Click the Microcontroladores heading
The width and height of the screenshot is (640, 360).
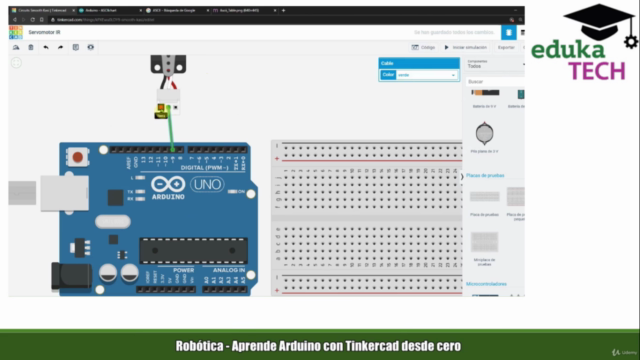click(x=487, y=284)
